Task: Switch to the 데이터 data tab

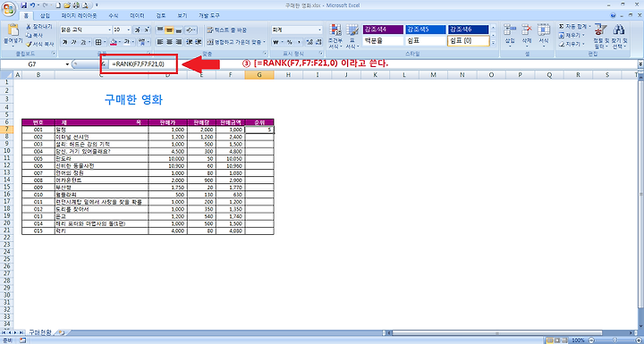Action: 137,15
